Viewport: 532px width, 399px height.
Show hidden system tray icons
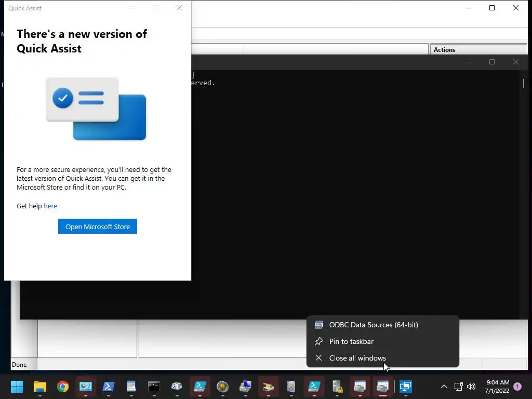tap(444, 387)
